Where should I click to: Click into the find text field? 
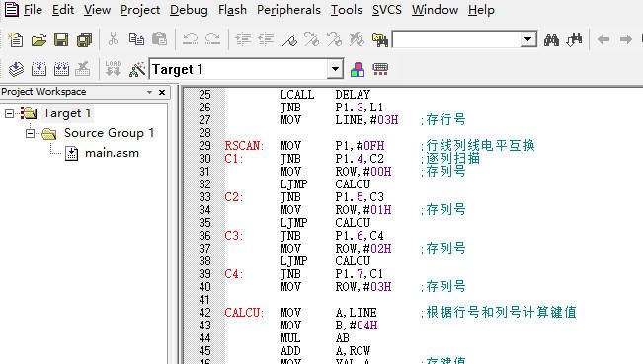pyautogui.click(x=457, y=39)
